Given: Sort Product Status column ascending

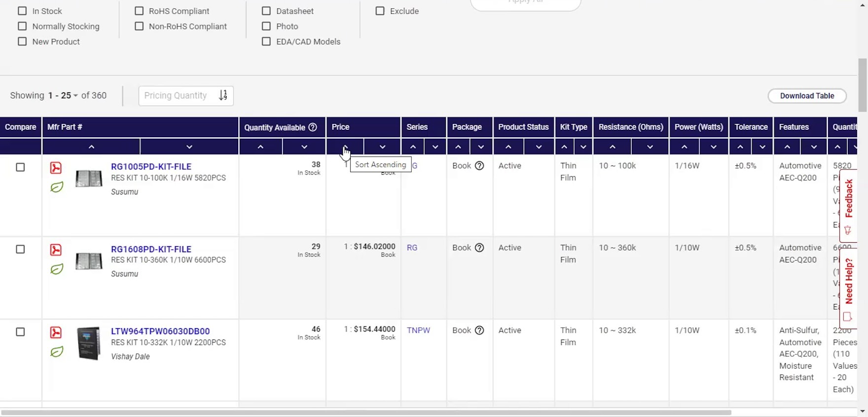Looking at the screenshot, I should [x=508, y=147].
